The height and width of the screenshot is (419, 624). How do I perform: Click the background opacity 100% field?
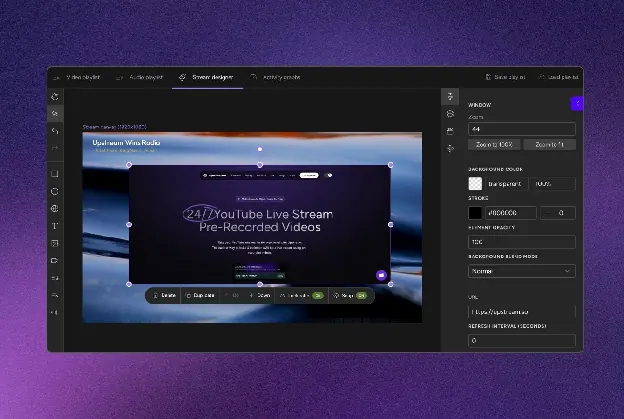[554, 184]
